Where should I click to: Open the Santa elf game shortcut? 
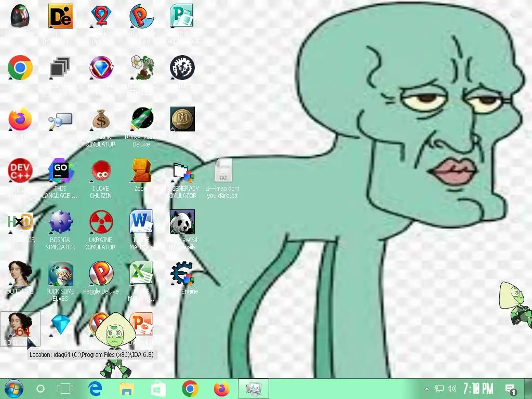(x=60, y=273)
